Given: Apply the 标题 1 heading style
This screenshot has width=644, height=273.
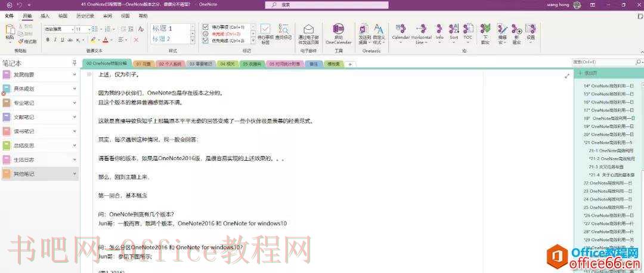Looking at the screenshot, I should click(162, 29).
